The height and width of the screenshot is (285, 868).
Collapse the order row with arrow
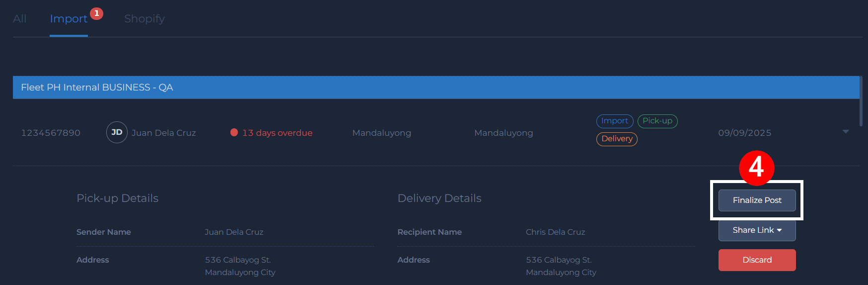click(845, 131)
